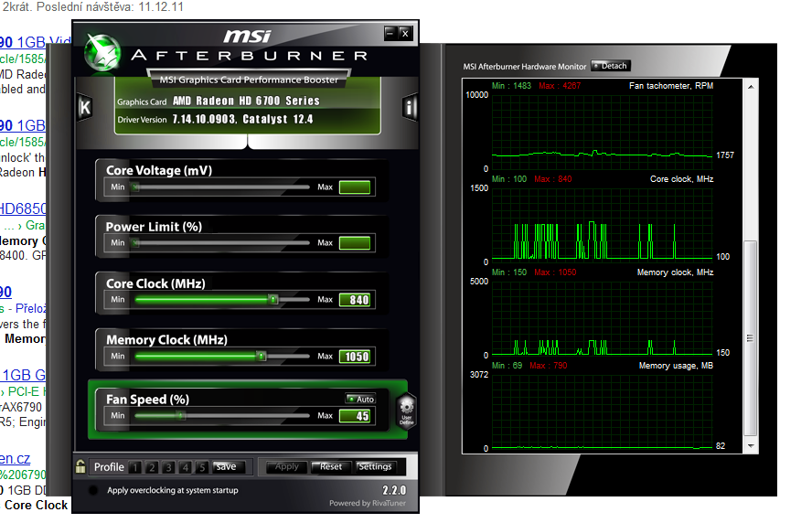
Task: Click the Core Voltage value field
Action: (355, 187)
